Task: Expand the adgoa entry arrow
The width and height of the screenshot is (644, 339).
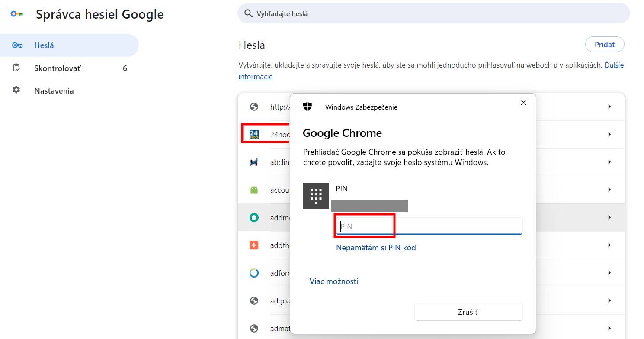Action: 609,300
